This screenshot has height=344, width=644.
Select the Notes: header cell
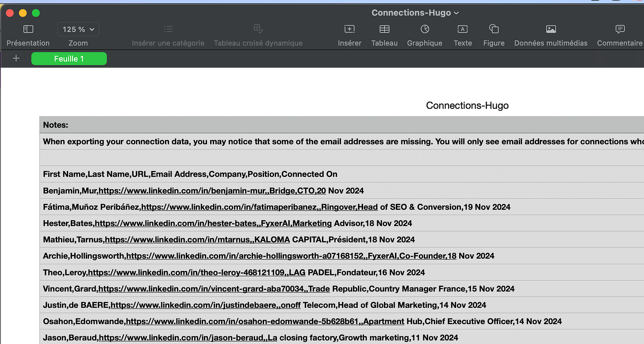[341, 125]
